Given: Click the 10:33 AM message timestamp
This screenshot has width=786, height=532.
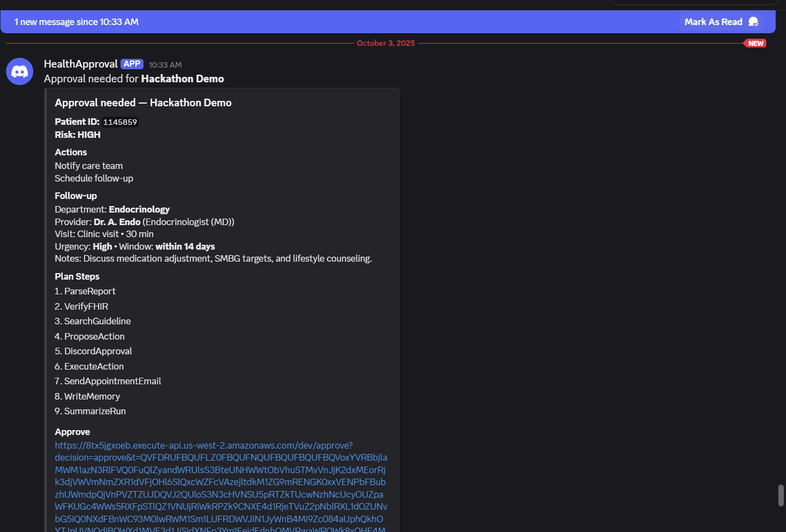Looking at the screenshot, I should click(x=165, y=65).
